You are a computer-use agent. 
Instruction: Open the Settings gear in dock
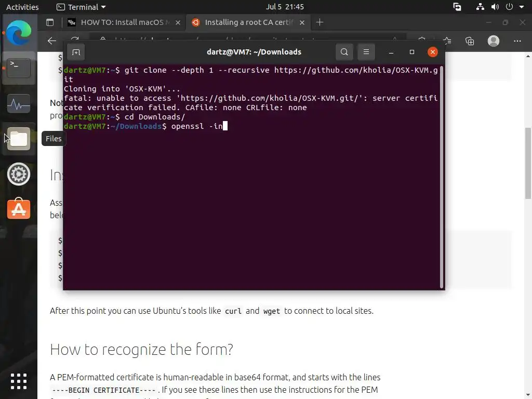[x=19, y=174]
